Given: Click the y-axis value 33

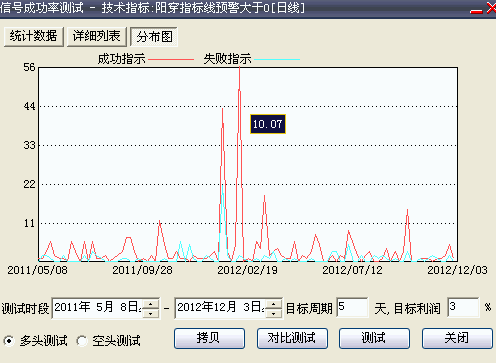Looking at the screenshot, I should click(x=29, y=145).
